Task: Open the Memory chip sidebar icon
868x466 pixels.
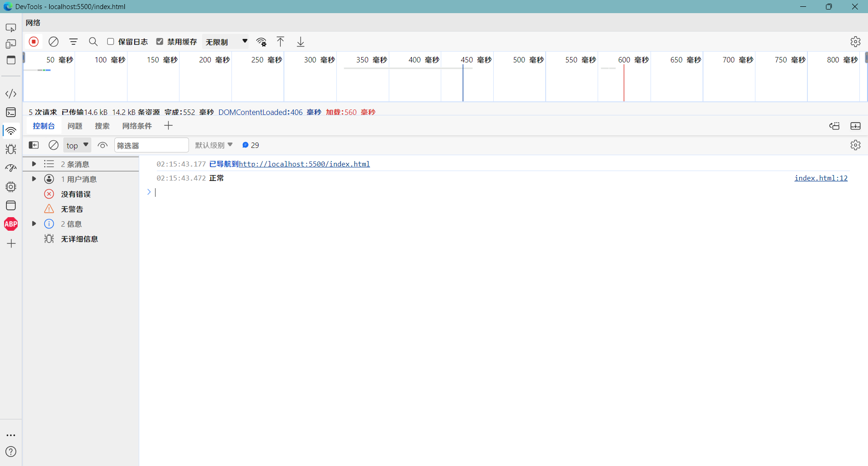Action: click(x=11, y=187)
